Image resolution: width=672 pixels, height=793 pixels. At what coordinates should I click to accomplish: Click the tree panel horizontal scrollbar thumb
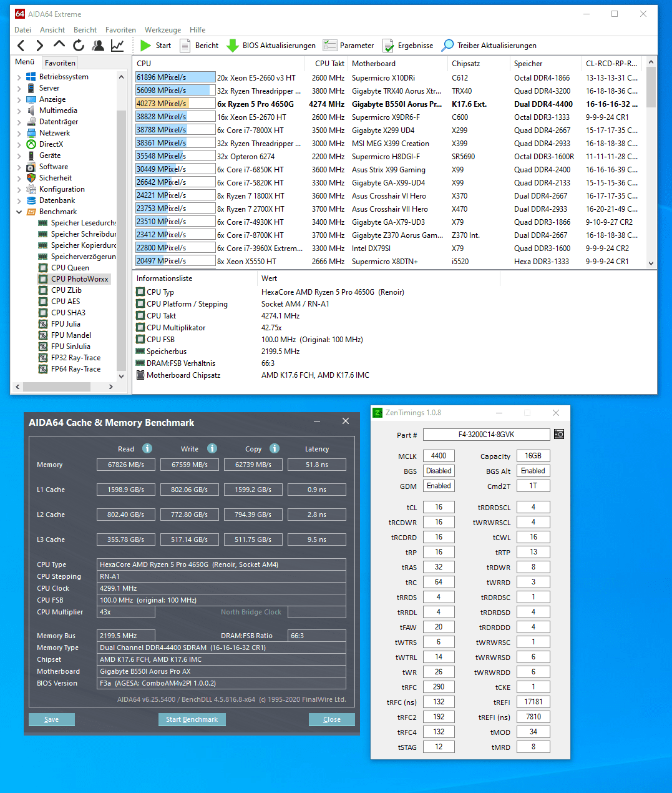tap(58, 387)
